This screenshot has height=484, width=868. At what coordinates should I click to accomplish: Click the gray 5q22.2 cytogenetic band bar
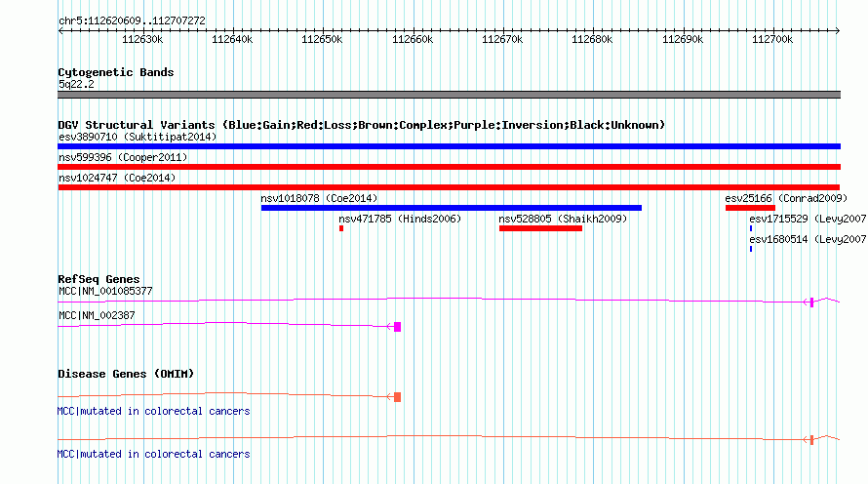[x=449, y=95]
